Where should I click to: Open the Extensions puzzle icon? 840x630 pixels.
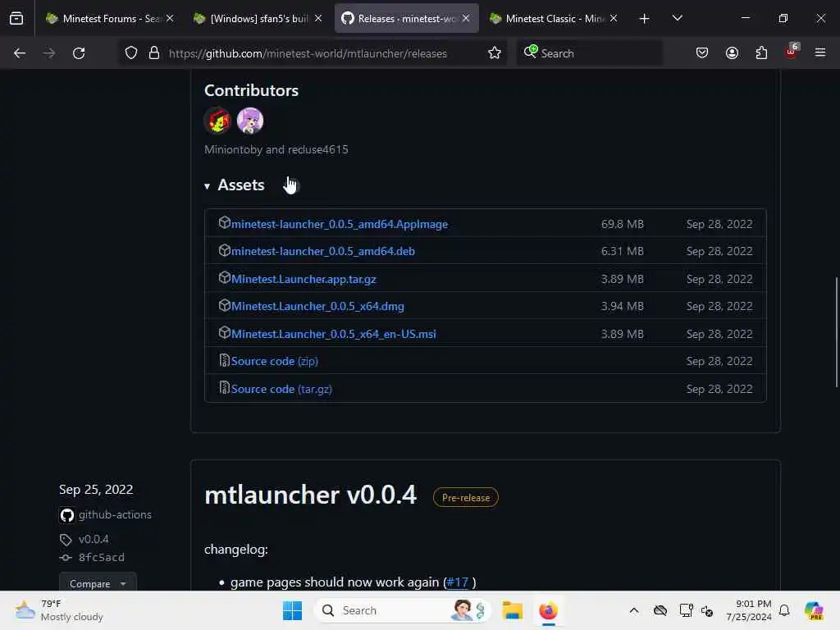(x=761, y=53)
